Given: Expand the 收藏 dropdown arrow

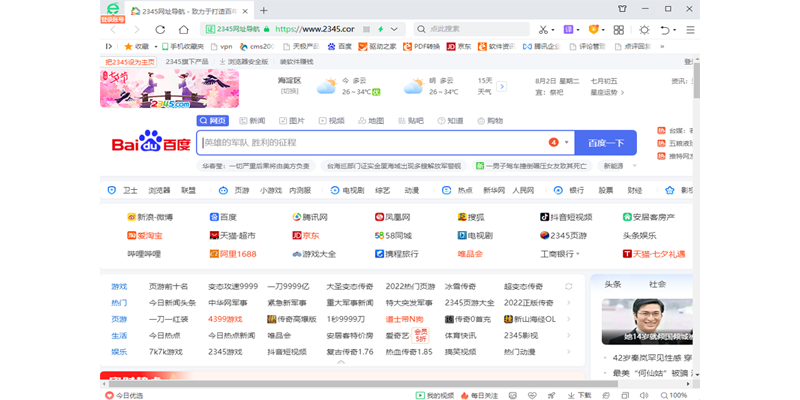Looking at the screenshot, I should [154, 46].
